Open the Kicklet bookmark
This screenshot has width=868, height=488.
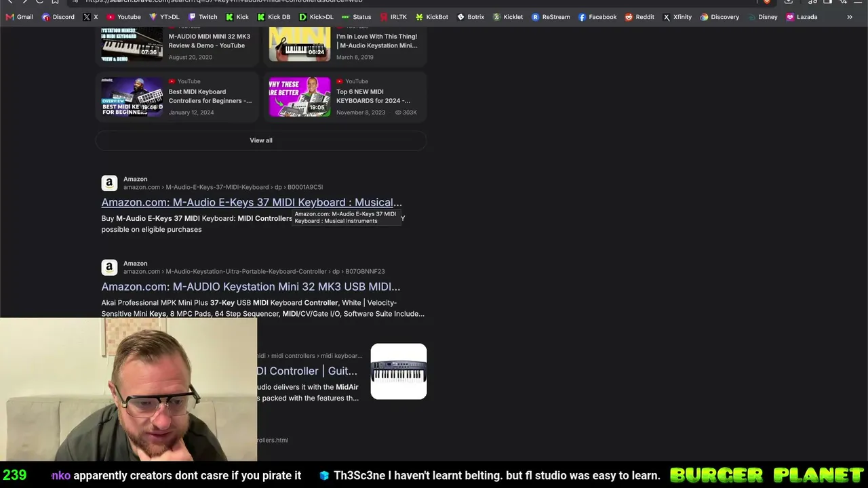pos(508,17)
